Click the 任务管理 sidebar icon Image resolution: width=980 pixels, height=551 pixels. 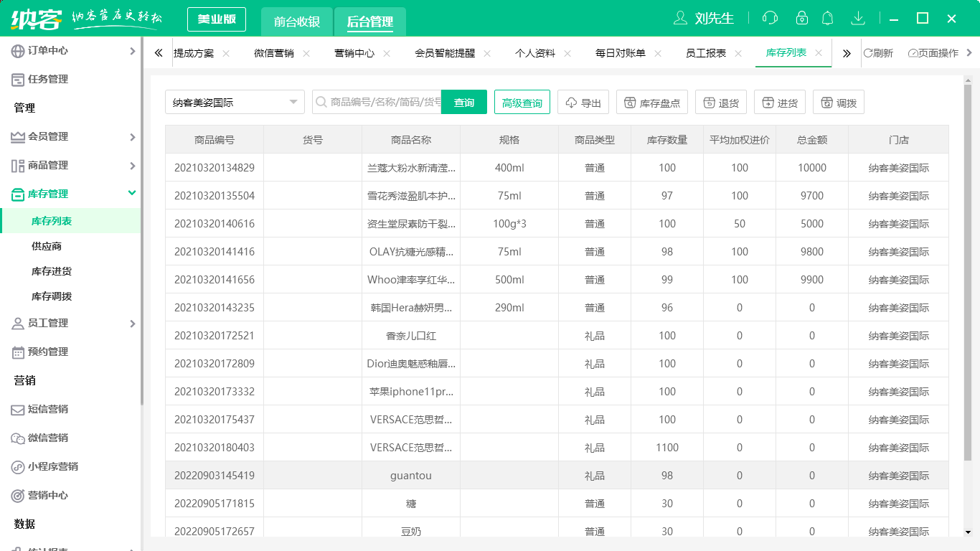point(18,79)
